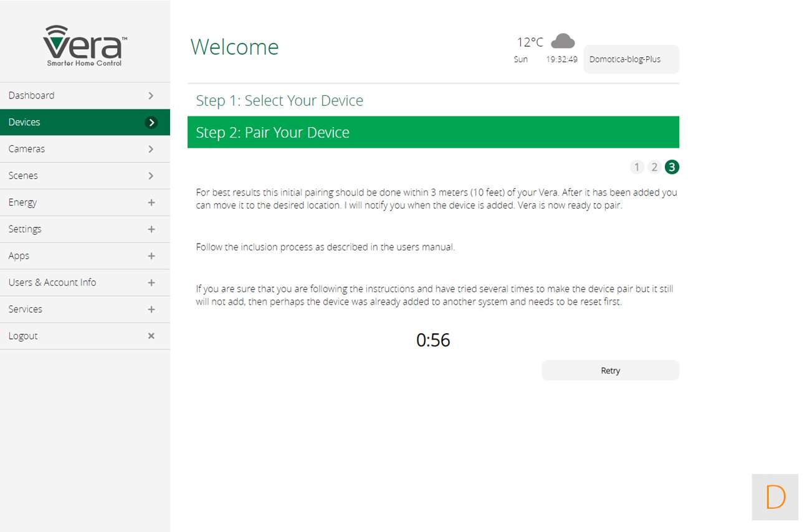Image resolution: width=810 pixels, height=532 pixels.
Task: Click the Cameras arrow icon
Action: click(151, 150)
